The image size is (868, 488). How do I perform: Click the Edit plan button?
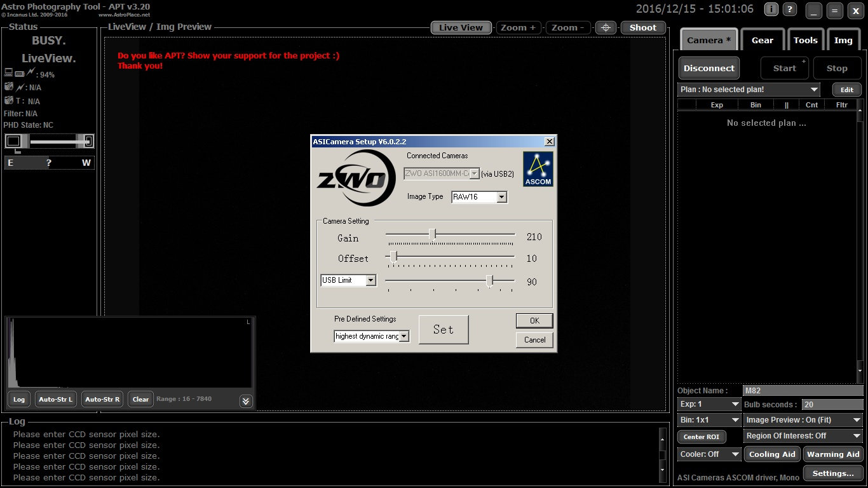(846, 90)
